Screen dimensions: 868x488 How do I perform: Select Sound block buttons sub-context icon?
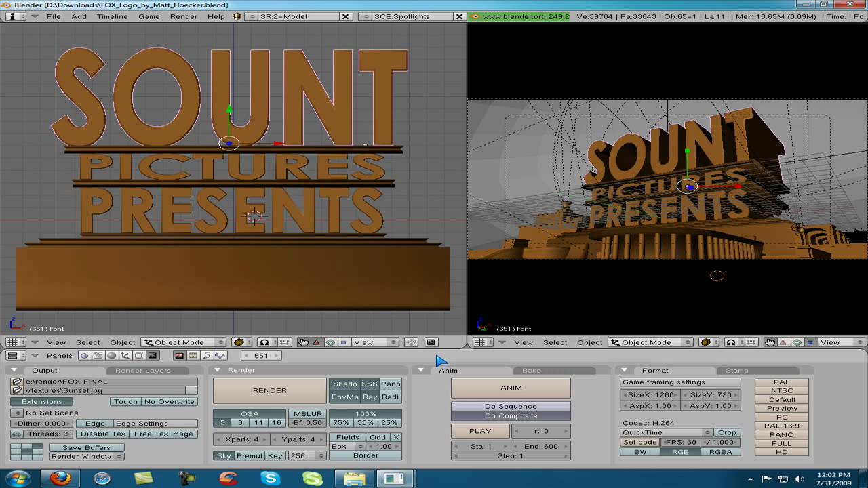pyautogui.click(x=220, y=355)
